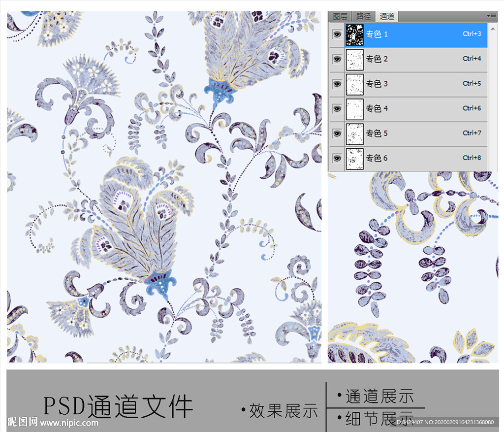Select the 专色 1 channel name
The width and height of the screenshot is (504, 432).
pos(377,34)
